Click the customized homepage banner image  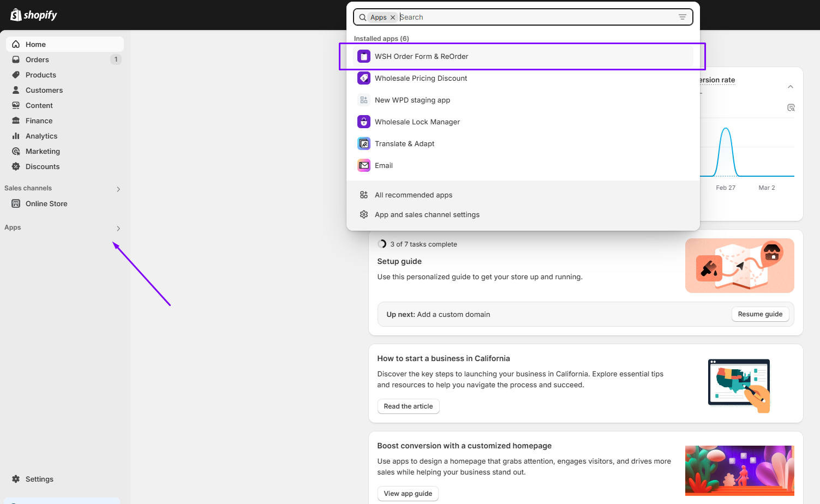pyautogui.click(x=739, y=470)
